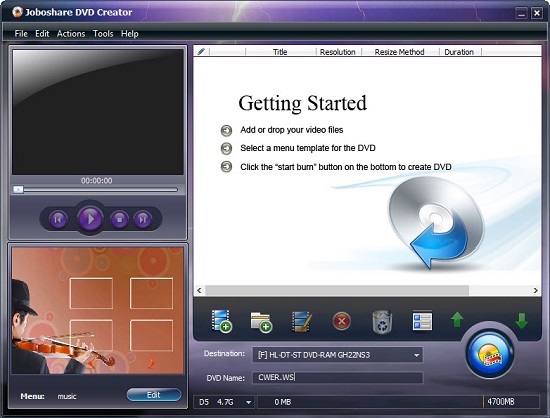Click the add video file icon
This screenshot has width=550, height=418.
pyautogui.click(x=221, y=321)
